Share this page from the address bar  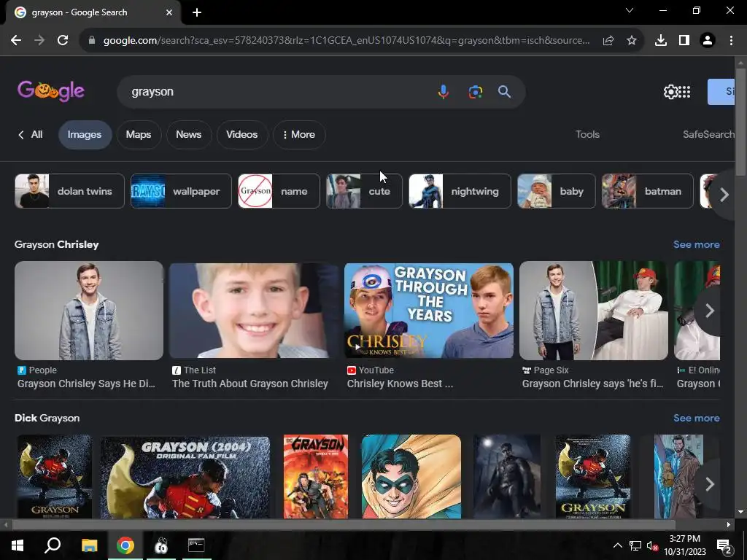point(608,41)
